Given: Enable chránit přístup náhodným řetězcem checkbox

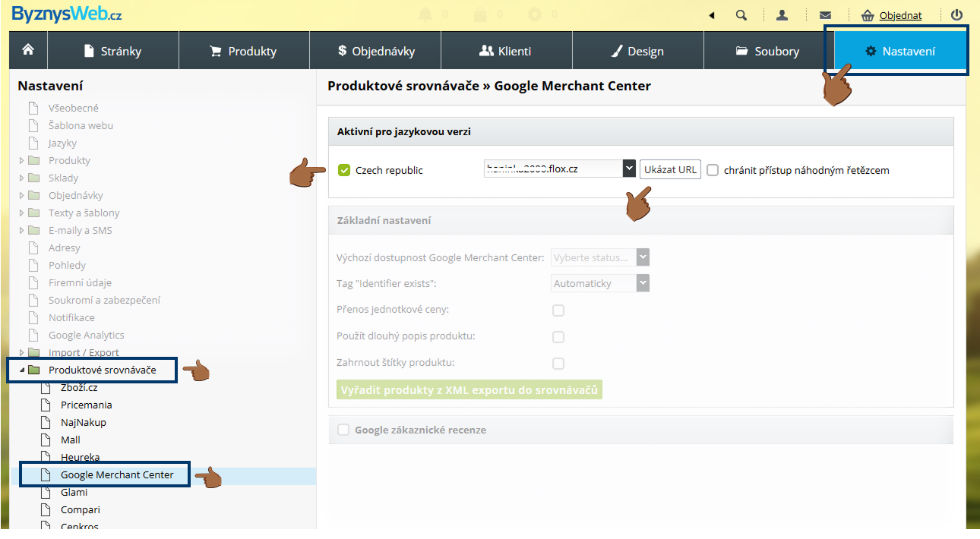Looking at the screenshot, I should (x=713, y=170).
